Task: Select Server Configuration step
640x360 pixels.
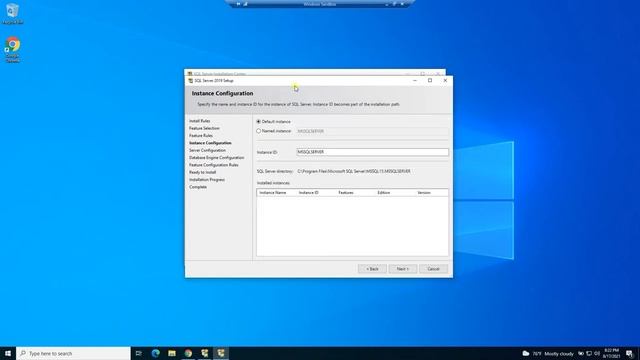Action: click(x=207, y=150)
